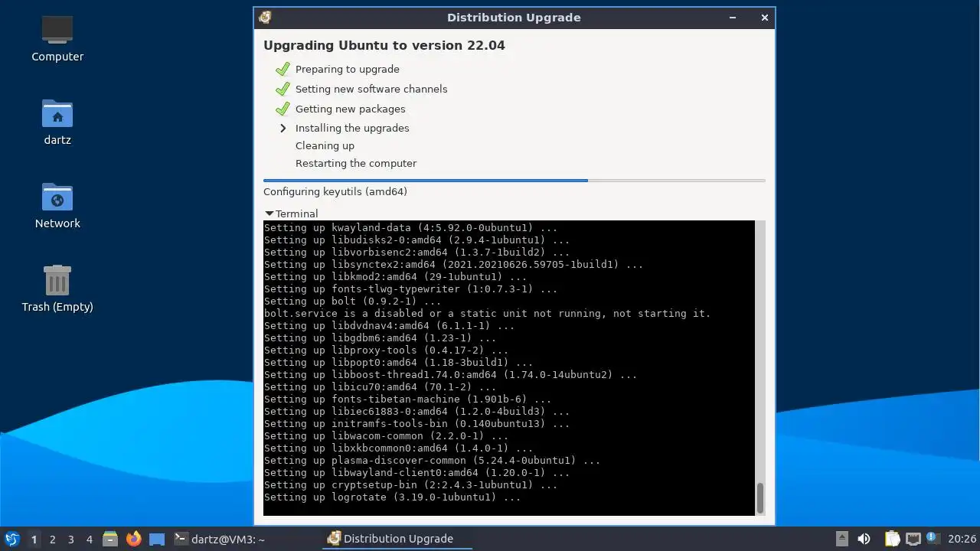This screenshot has height=551, width=980.
Task: Select the Distribution Upgrade taskbar entry
Action: tap(398, 539)
